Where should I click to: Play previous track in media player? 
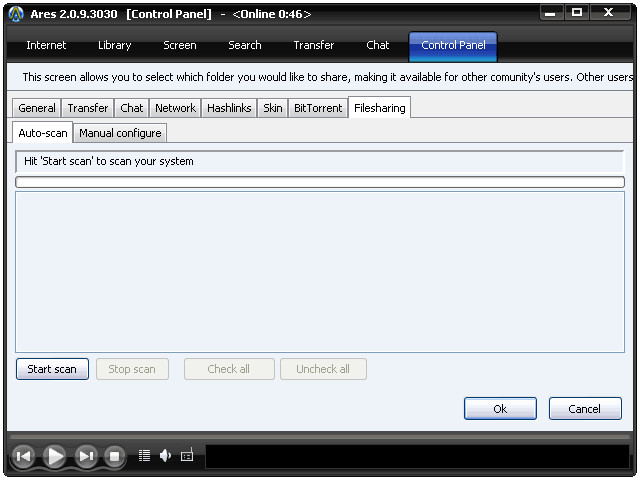click(x=23, y=456)
